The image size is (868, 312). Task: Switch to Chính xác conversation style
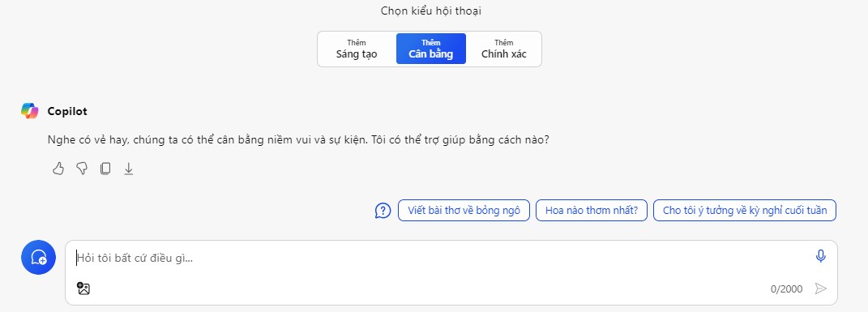(x=504, y=49)
